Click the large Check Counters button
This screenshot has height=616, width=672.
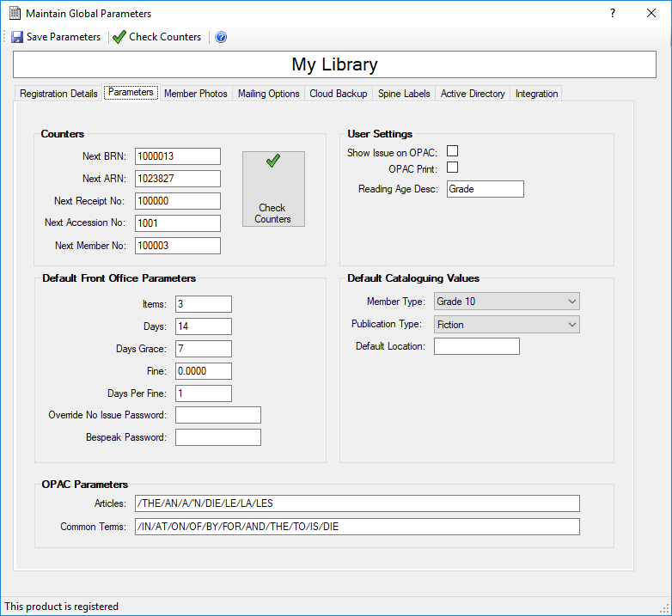(273, 188)
